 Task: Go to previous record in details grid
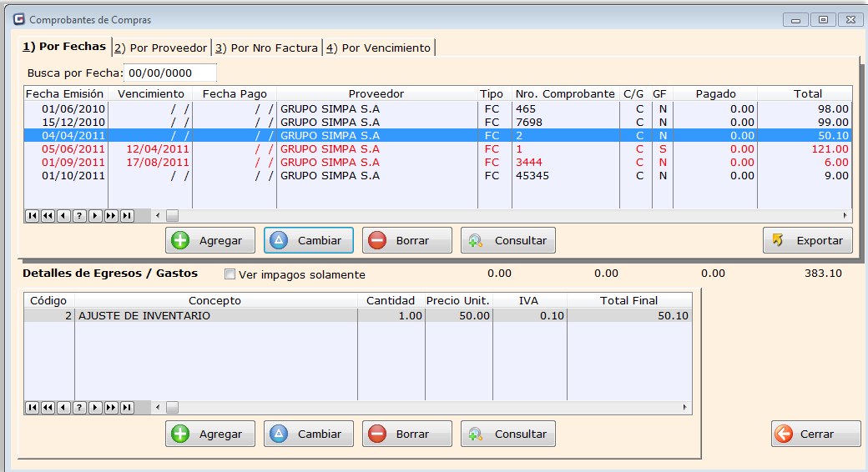pos(63,408)
